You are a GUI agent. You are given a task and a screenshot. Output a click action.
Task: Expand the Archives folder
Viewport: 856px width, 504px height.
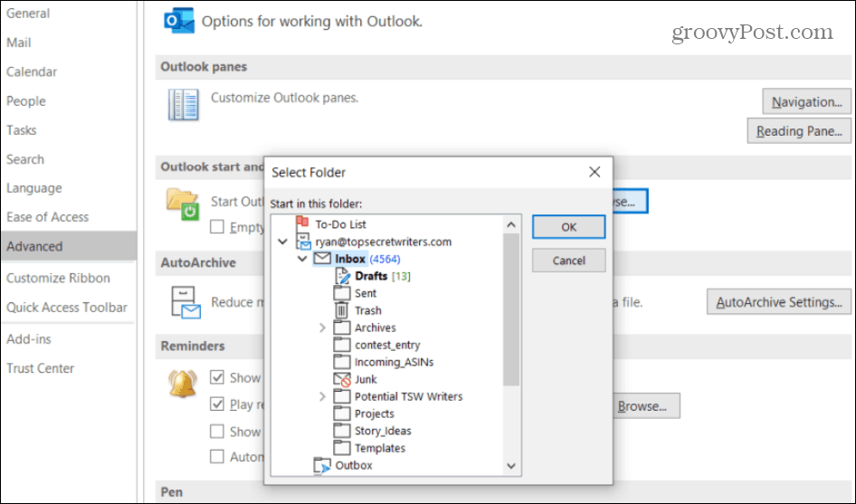coord(322,328)
